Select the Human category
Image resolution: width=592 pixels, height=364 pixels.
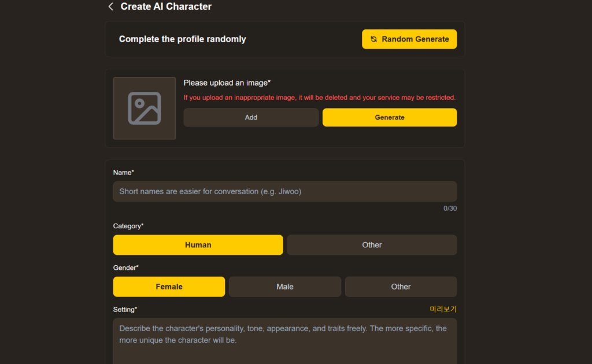(x=198, y=244)
